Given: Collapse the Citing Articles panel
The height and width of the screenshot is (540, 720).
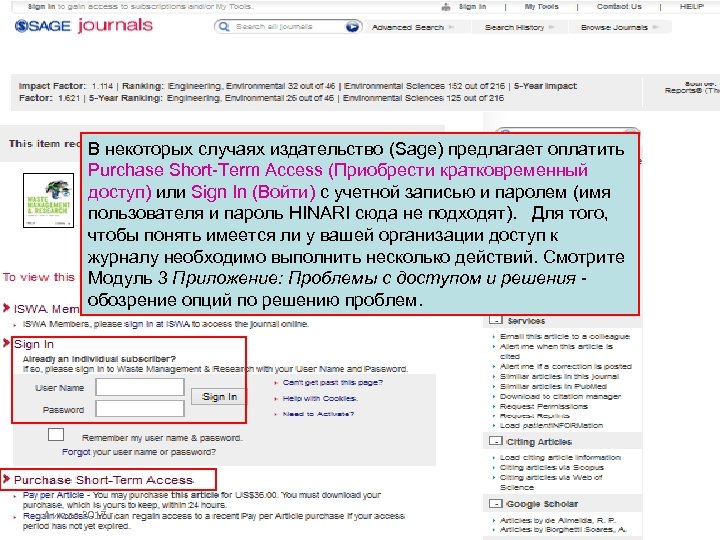Looking at the screenshot, I should (496, 441).
